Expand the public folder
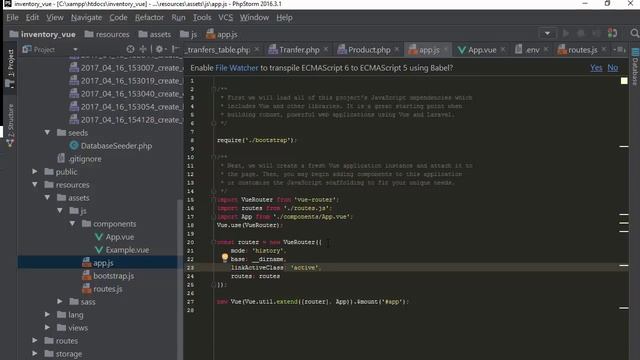This screenshot has width=640, height=360. tap(35, 171)
